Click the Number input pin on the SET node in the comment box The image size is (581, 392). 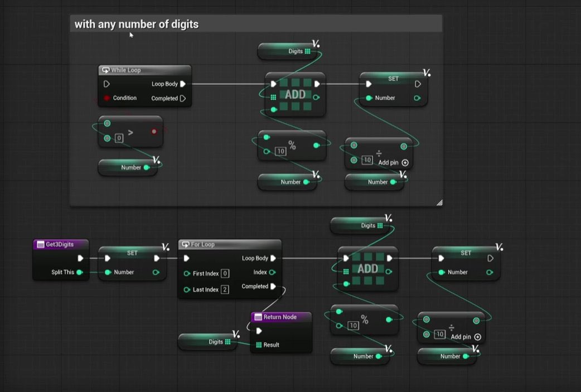pyautogui.click(x=369, y=98)
